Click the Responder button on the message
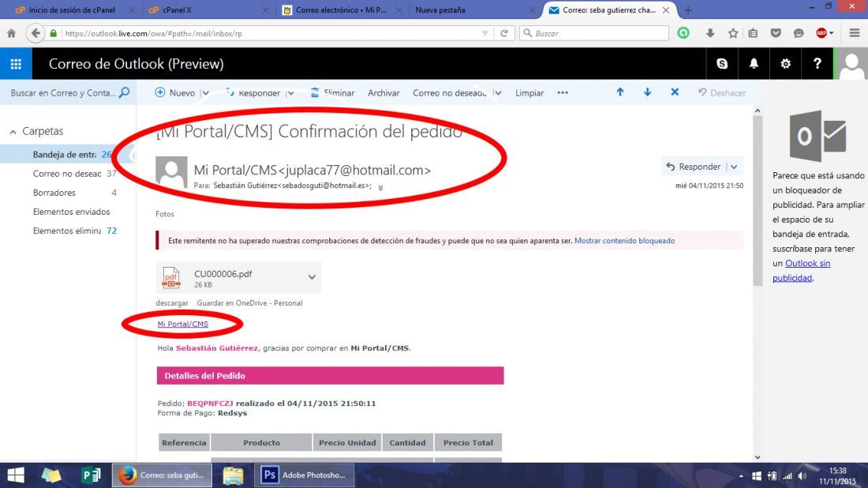The height and width of the screenshot is (488, 868). [694, 167]
